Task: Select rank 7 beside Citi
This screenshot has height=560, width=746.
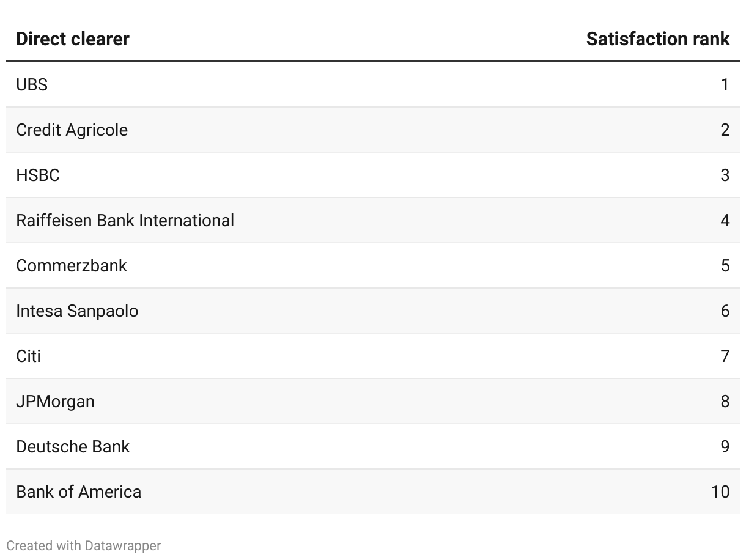Action: coord(725,356)
